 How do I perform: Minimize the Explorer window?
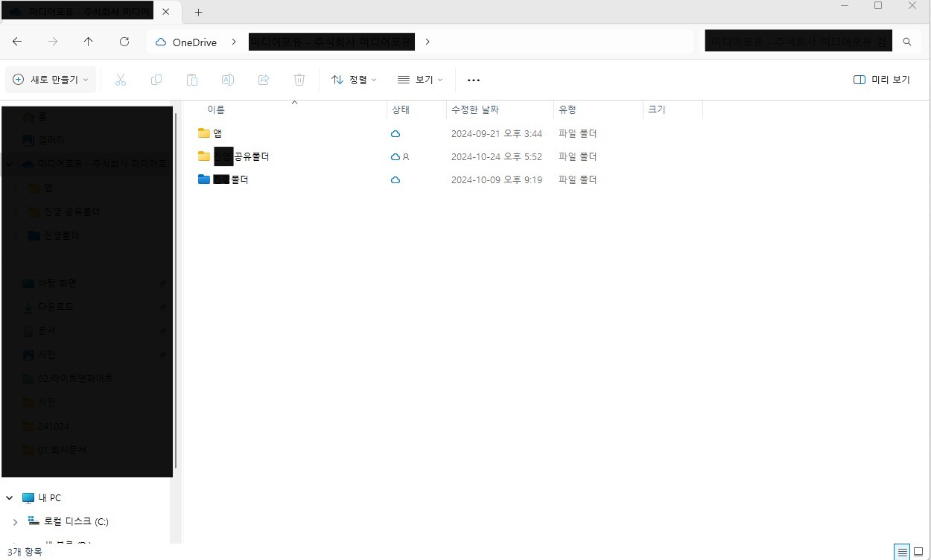[845, 6]
